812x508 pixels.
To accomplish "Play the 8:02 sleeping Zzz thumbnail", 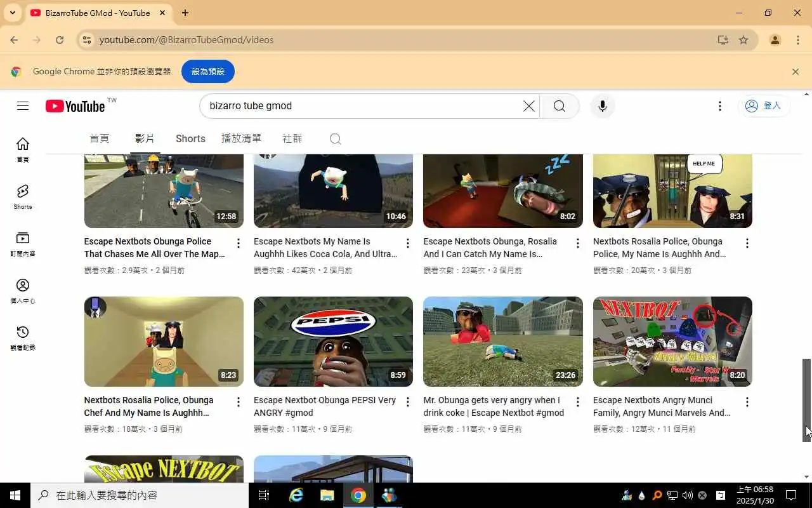I will [x=503, y=190].
